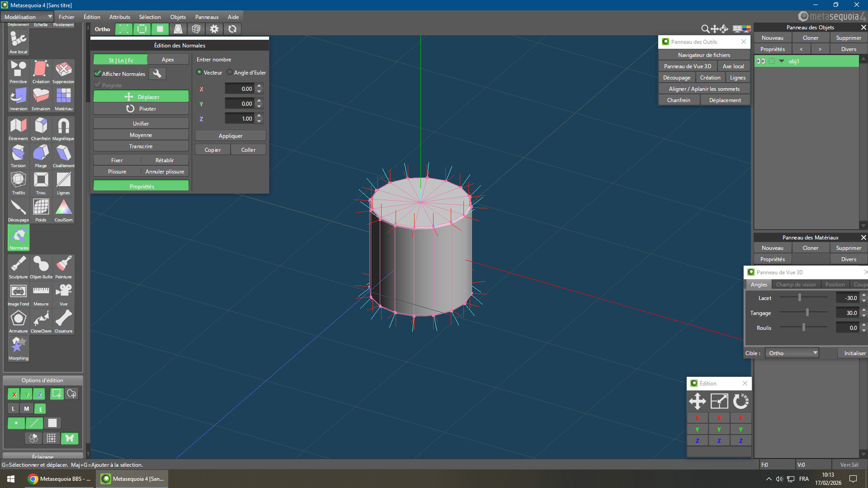Image resolution: width=868 pixels, height=488 pixels.
Task: Click the wrench icon beside Afficher Normales
Action: pyautogui.click(x=157, y=74)
